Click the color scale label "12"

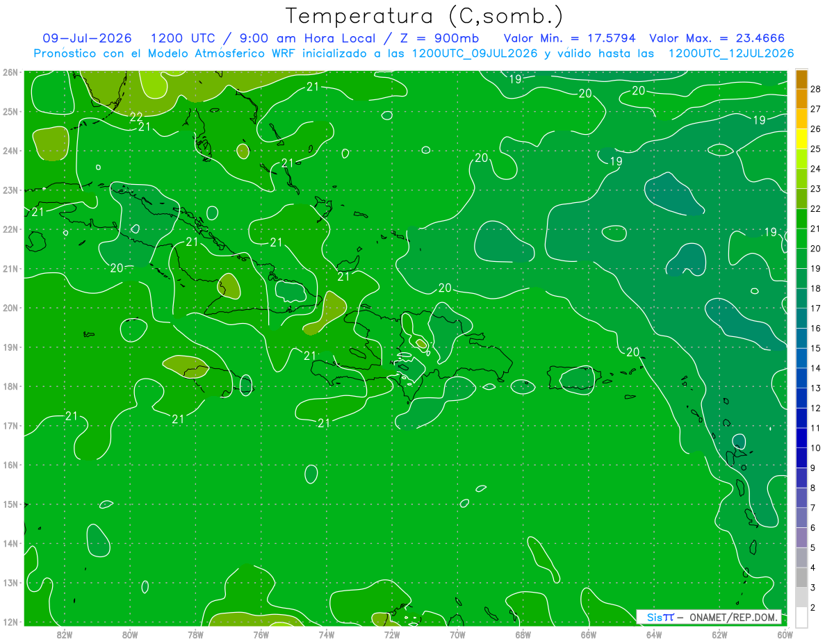coord(815,408)
